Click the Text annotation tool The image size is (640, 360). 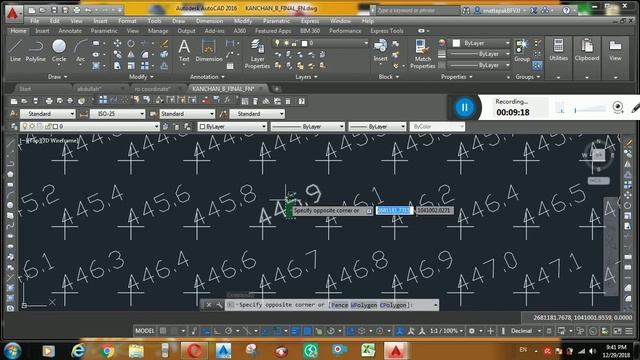click(x=184, y=51)
